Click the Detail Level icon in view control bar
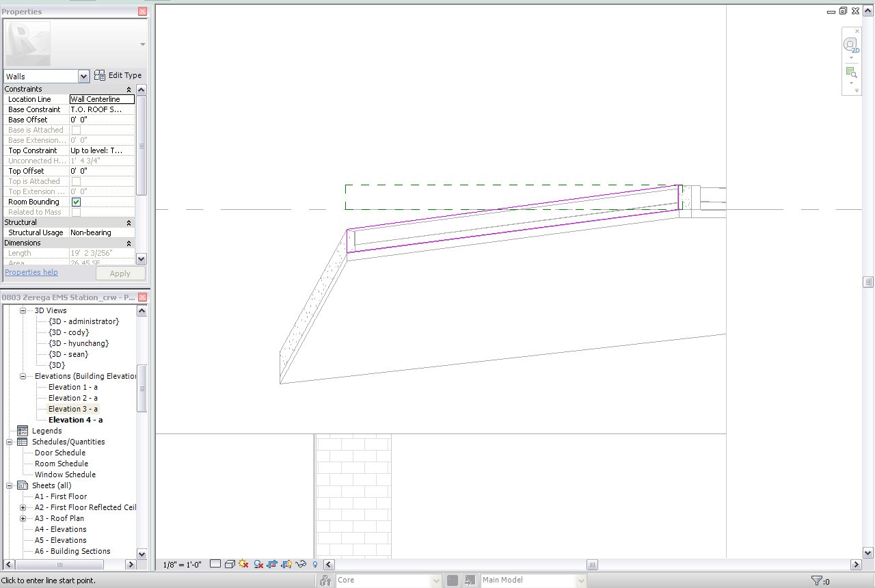Screen dimensions: 875x588 215,564
